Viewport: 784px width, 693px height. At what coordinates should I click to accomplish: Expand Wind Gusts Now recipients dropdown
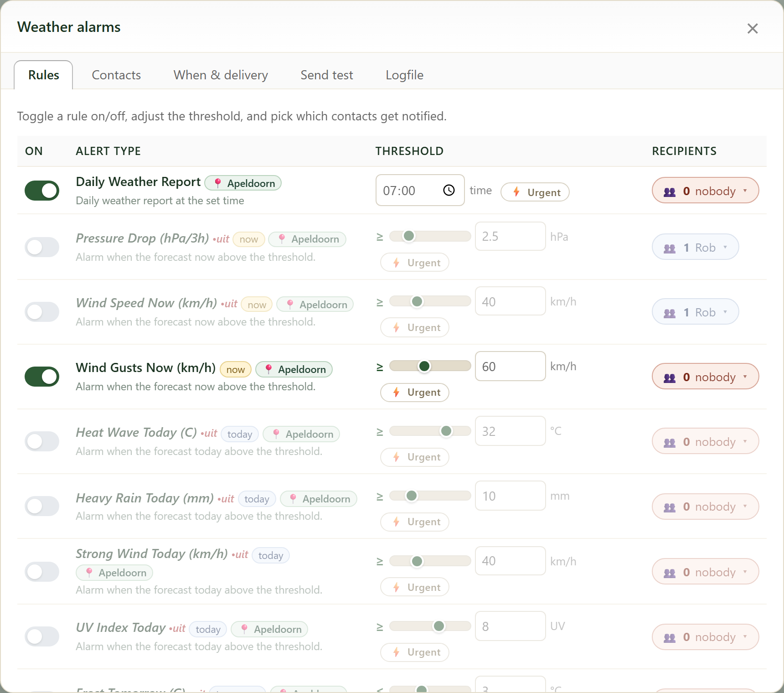coord(705,377)
